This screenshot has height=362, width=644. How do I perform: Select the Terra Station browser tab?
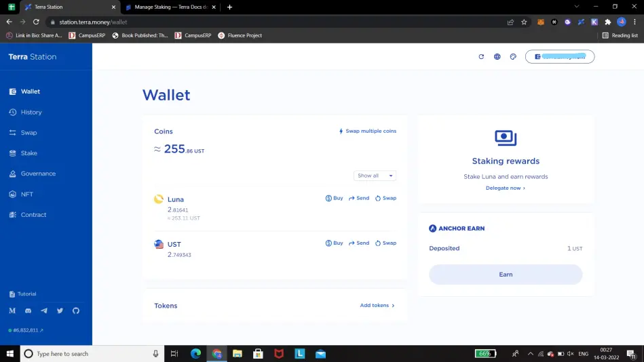[x=70, y=7]
